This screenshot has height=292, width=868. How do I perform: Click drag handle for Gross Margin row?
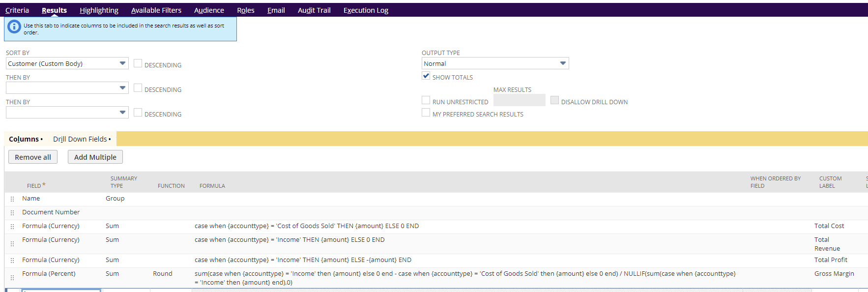click(12, 278)
